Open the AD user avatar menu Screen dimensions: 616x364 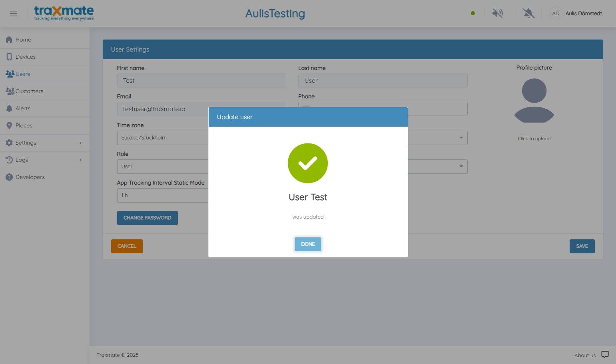[556, 13]
